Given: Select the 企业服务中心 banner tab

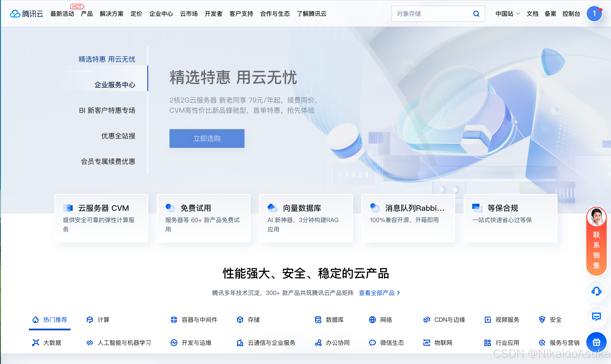Looking at the screenshot, I should [x=115, y=85].
